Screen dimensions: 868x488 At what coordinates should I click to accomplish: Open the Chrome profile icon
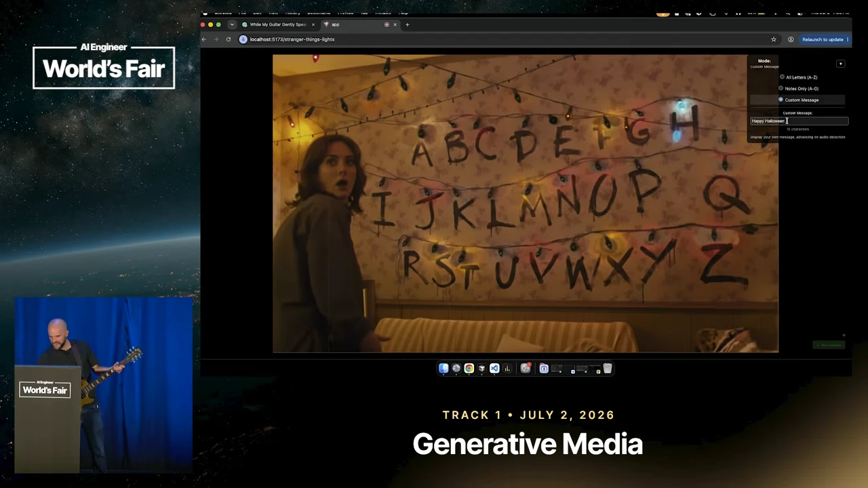(791, 39)
